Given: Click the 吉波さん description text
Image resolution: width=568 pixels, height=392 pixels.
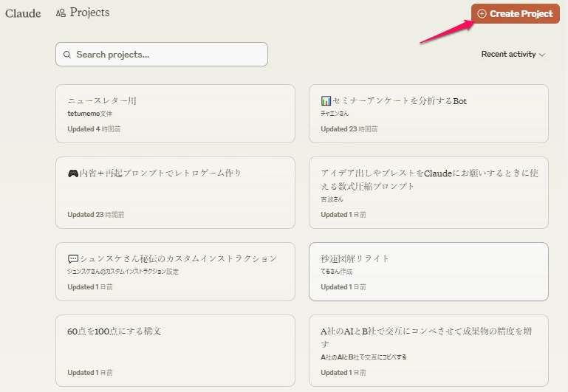Looking at the screenshot, I should (x=332, y=199).
